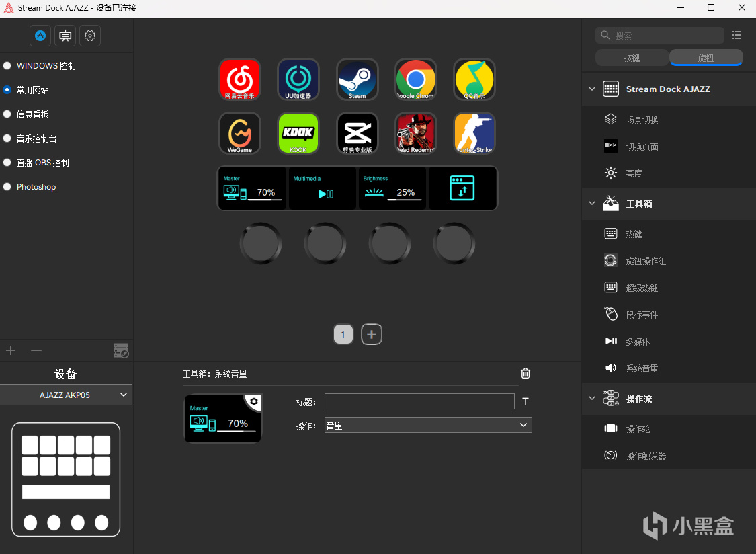This screenshot has width=756, height=554.
Task: Add a new profile with plus button
Action: tap(11, 350)
